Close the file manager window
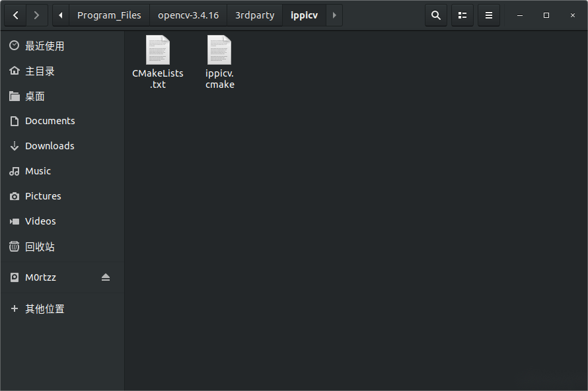The width and height of the screenshot is (588, 391). pos(573,15)
